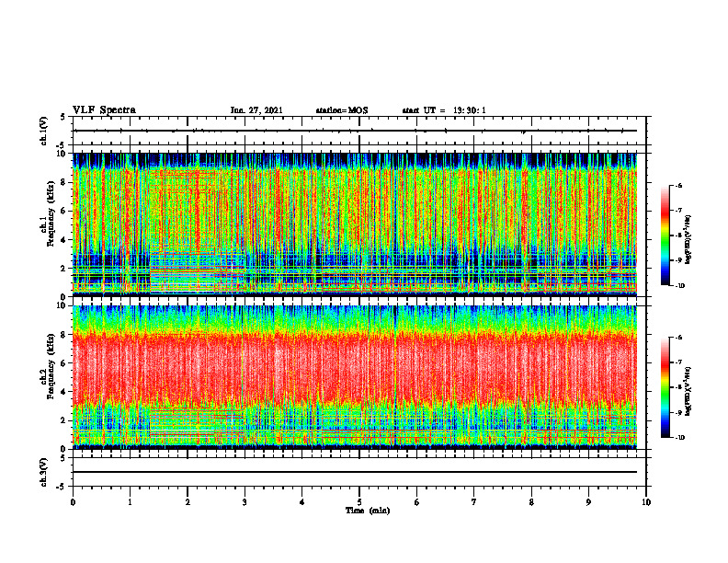728x563 pixels.
Task: Click the "-9" label on ch.2 color bar
Action: point(678,412)
